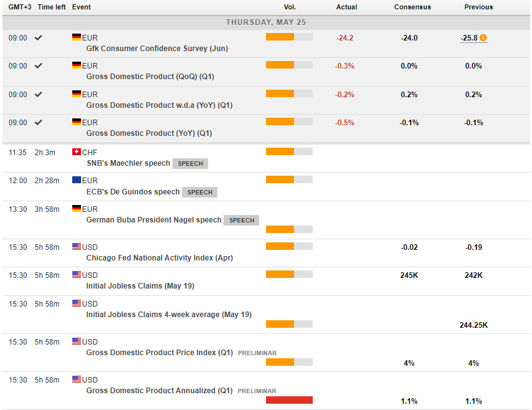Expand the Gross Domestic Product Annualized (Q1) event
Viewport: 532px width, 410px height.
tap(159, 391)
